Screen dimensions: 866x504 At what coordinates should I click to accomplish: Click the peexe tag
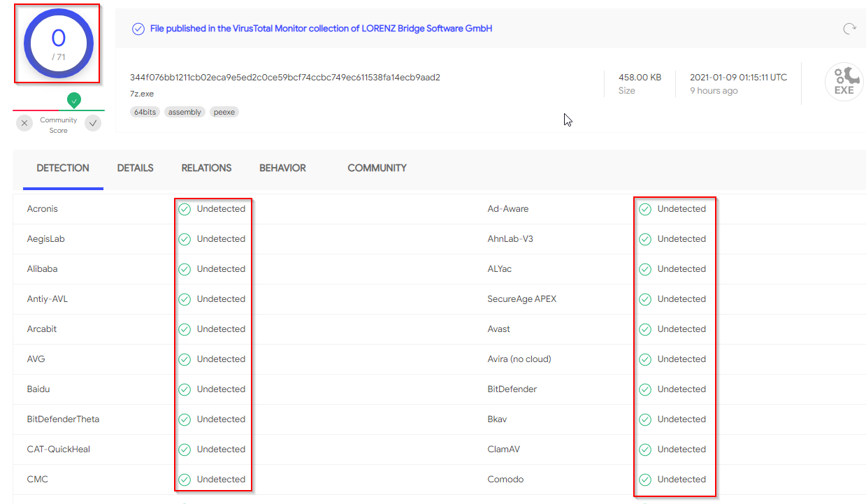click(x=224, y=112)
